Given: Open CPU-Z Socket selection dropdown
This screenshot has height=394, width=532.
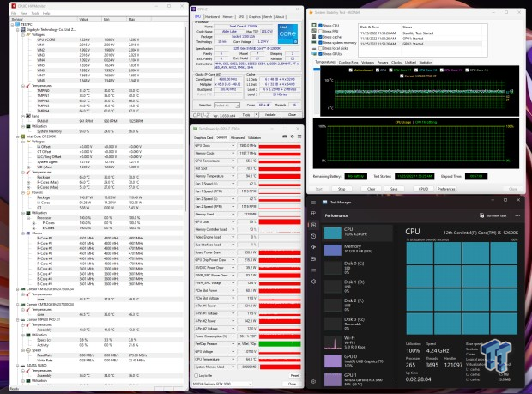Looking at the screenshot, I should tap(227, 106).
